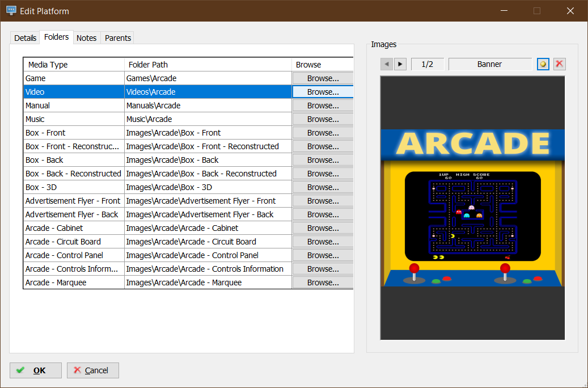The image size is (588, 388).
Task: Browse for the Video folder
Action: (x=323, y=92)
